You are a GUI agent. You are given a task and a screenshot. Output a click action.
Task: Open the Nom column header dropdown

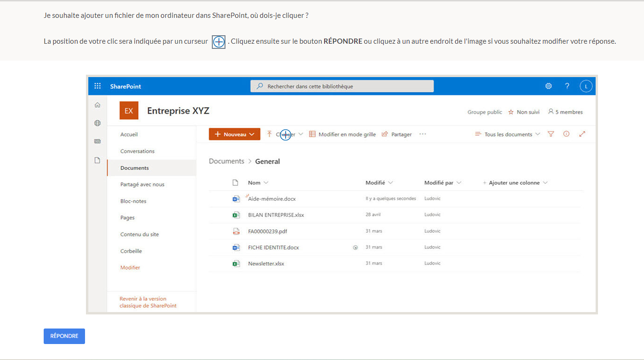point(258,183)
